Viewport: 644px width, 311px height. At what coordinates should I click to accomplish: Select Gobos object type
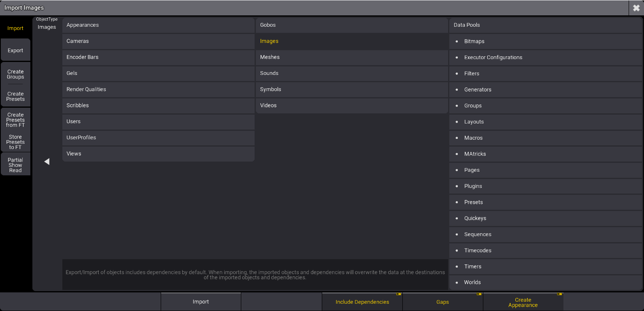tap(351, 25)
